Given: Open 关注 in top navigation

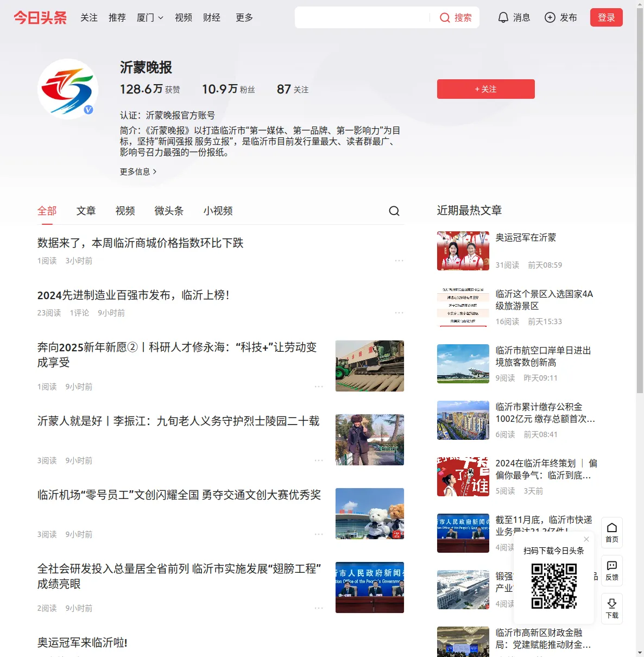Looking at the screenshot, I should pyautogui.click(x=89, y=17).
